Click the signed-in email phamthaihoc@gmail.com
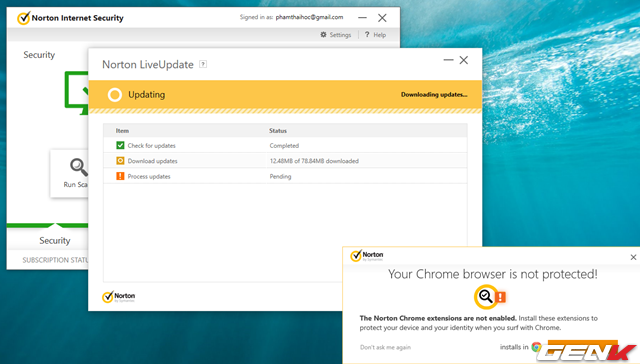The height and width of the screenshot is (364, 640). tap(309, 17)
